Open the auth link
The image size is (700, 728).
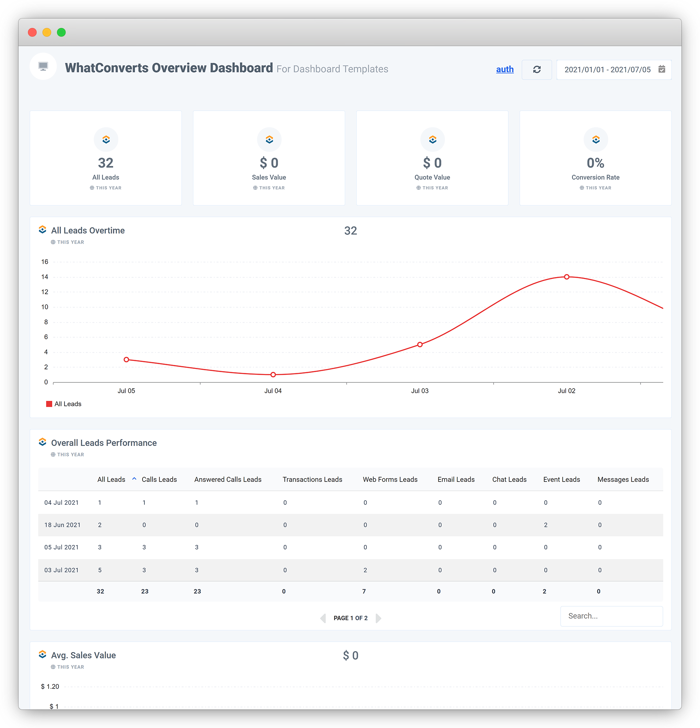[505, 69]
